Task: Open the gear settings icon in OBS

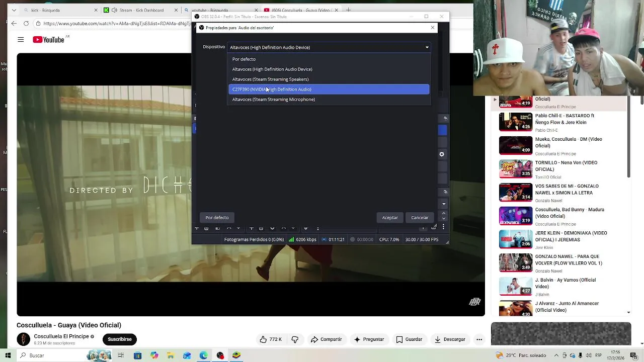Action: (x=442, y=154)
